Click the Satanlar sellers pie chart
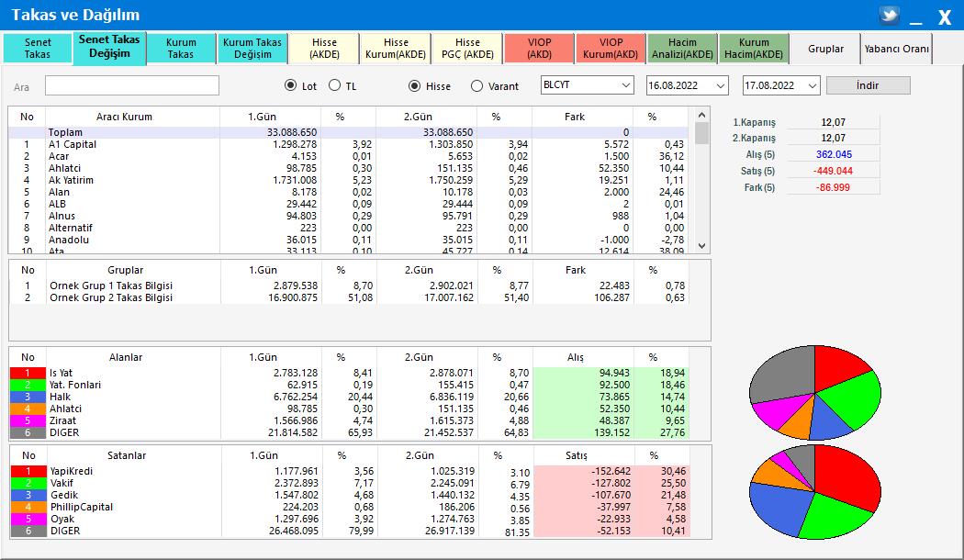964x560 pixels. 815,492
